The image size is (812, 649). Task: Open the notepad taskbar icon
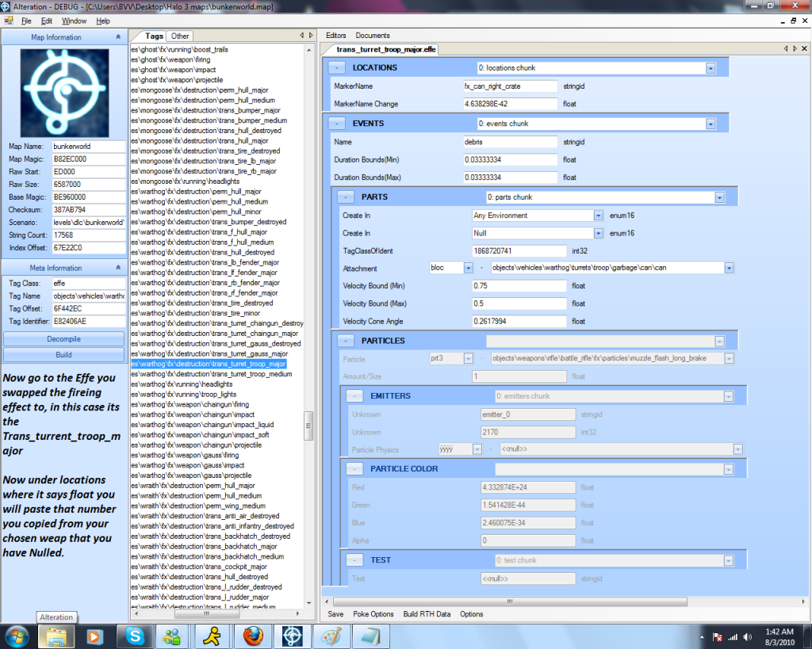tap(370, 636)
